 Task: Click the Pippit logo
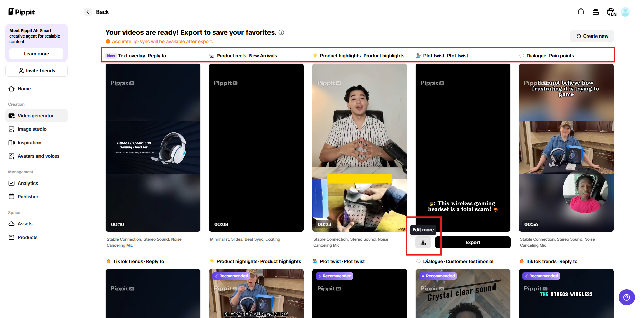pos(22,12)
